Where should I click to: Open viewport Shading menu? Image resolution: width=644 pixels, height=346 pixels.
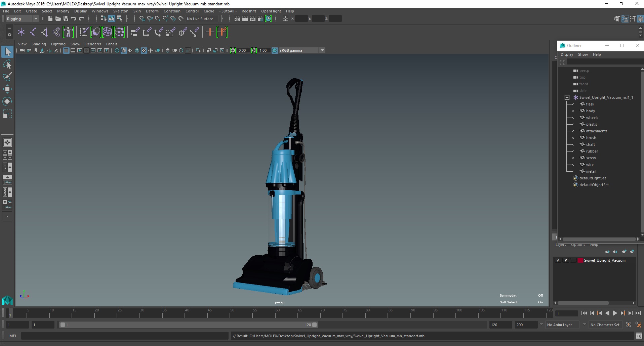tap(39, 44)
